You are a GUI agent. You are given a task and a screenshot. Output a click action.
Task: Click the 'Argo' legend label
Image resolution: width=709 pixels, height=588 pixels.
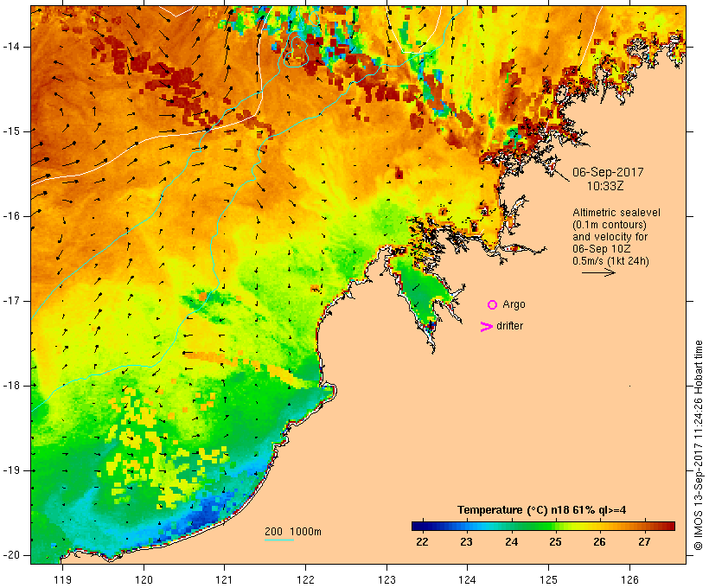[x=514, y=305]
